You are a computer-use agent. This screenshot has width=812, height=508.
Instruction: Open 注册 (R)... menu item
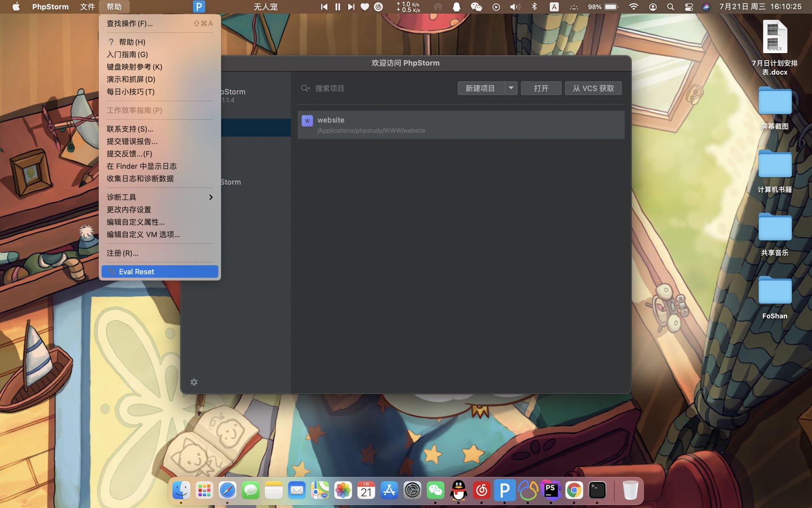point(160,253)
